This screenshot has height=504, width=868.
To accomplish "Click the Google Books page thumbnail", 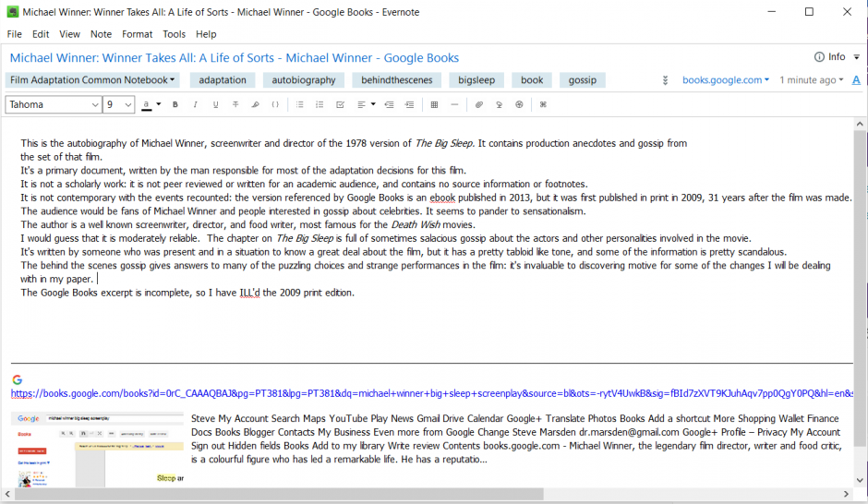I will [x=98, y=450].
